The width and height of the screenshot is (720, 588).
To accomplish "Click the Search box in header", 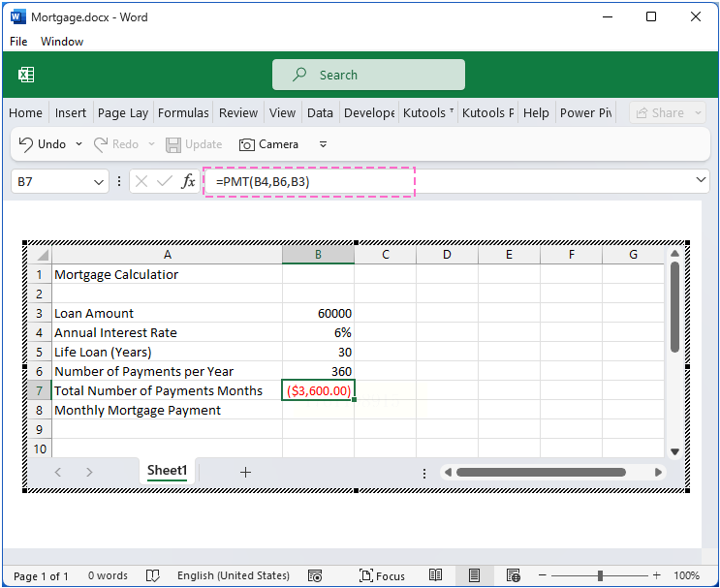I will 368,75.
